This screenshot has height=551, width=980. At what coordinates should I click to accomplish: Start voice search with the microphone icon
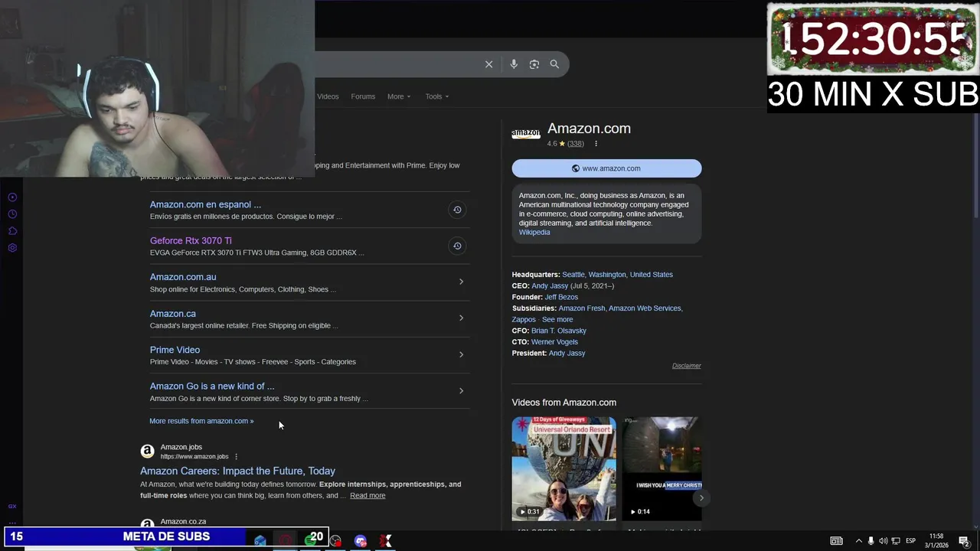point(514,64)
